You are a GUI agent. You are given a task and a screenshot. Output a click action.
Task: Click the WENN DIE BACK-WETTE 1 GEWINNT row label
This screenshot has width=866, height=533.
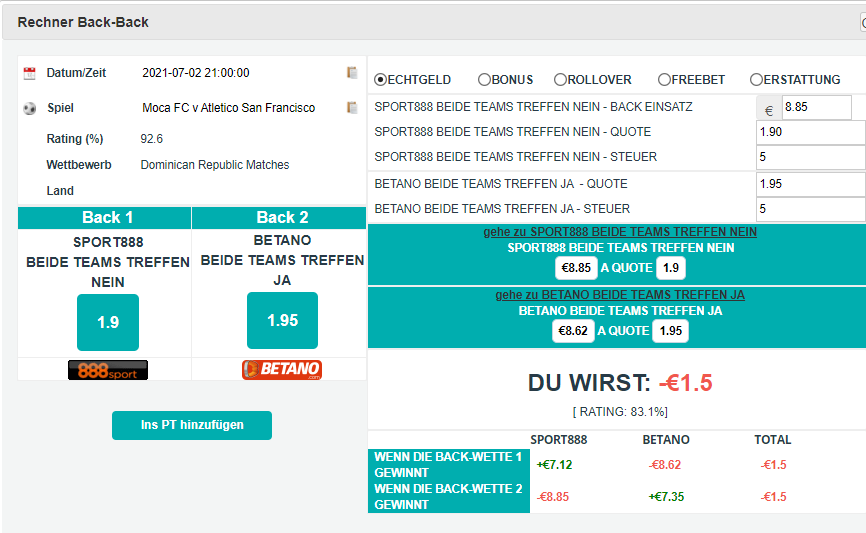pos(448,465)
